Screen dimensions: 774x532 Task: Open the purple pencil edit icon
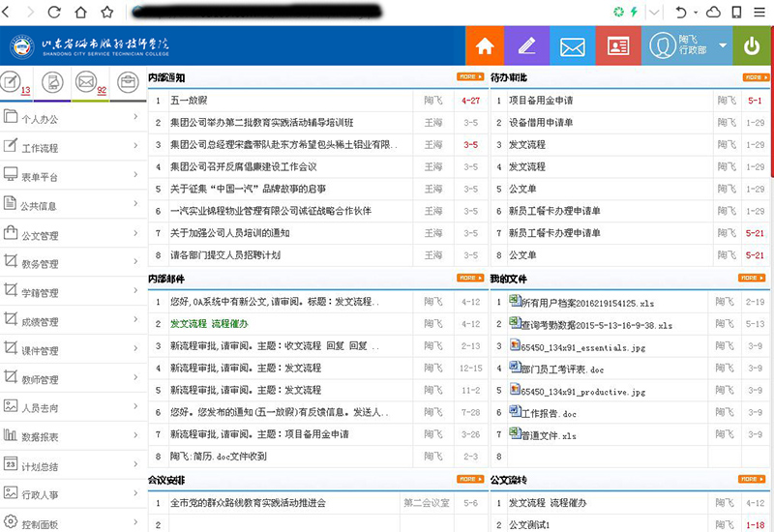(x=526, y=45)
